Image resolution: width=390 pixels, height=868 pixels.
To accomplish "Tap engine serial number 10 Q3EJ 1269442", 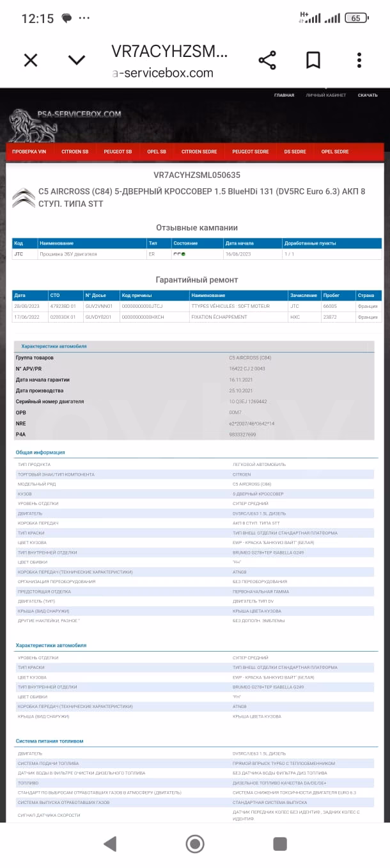I will (248, 401).
